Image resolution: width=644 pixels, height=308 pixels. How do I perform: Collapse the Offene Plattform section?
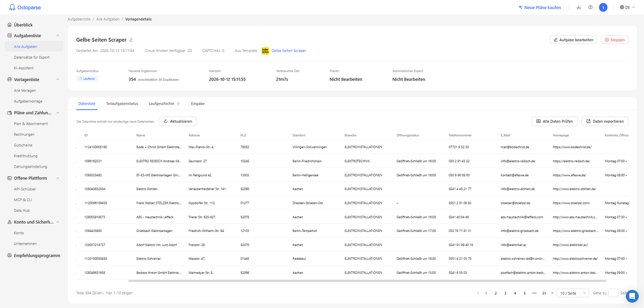[58, 178]
